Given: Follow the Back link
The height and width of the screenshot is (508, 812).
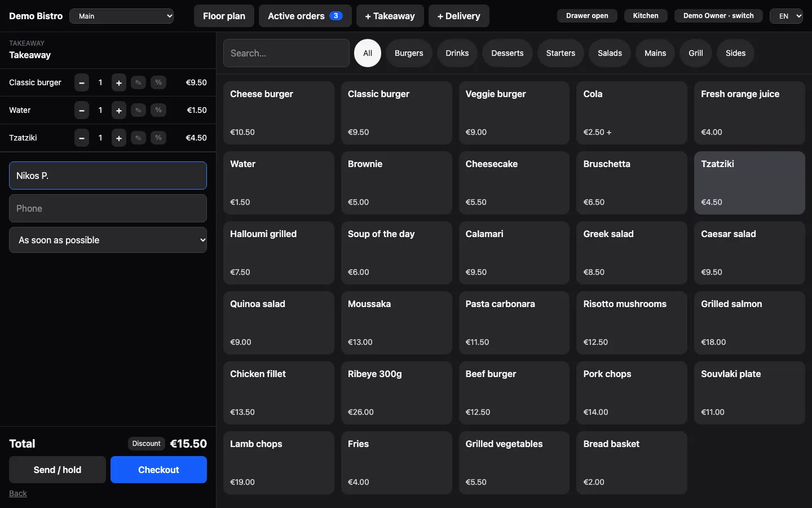Looking at the screenshot, I should [18, 493].
